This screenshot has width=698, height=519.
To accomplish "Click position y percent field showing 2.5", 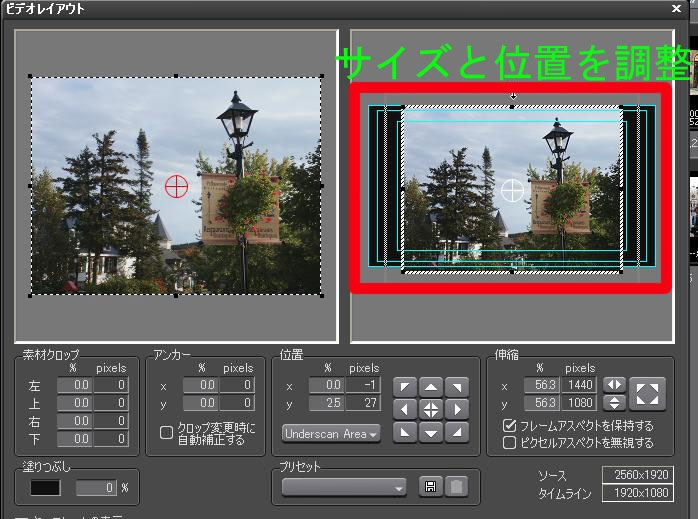I will coord(327,403).
